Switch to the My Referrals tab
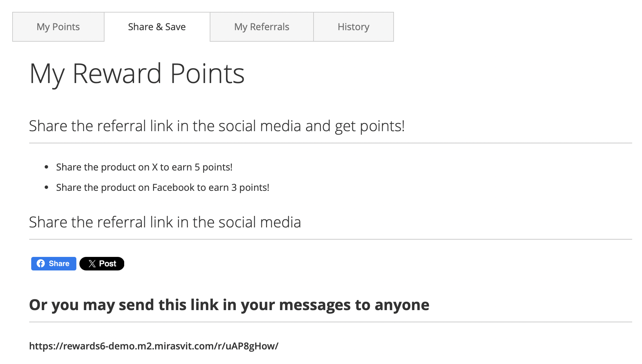The image size is (642, 364). (262, 27)
